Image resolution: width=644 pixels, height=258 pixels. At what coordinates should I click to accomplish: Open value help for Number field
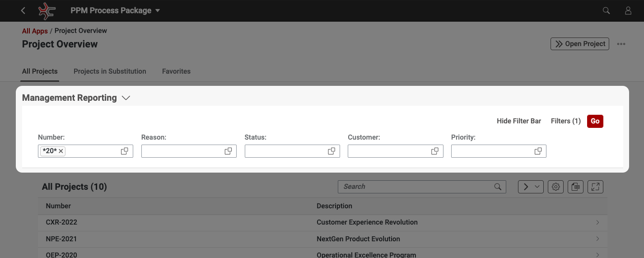[125, 151]
